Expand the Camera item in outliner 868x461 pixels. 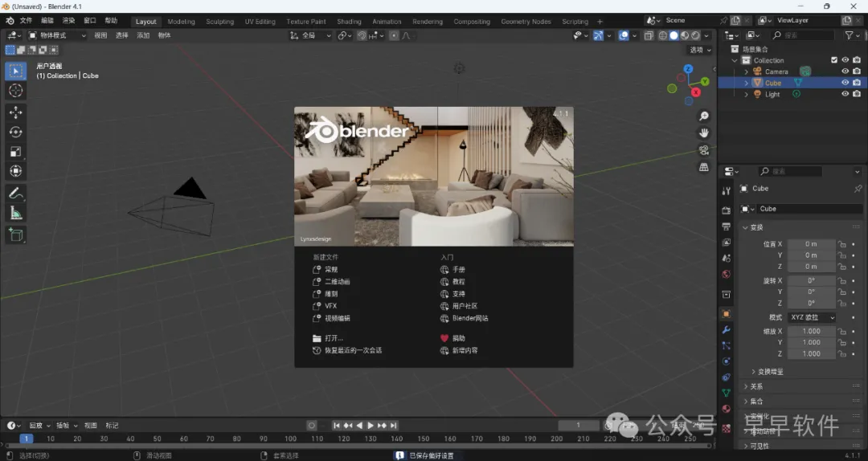coord(746,71)
